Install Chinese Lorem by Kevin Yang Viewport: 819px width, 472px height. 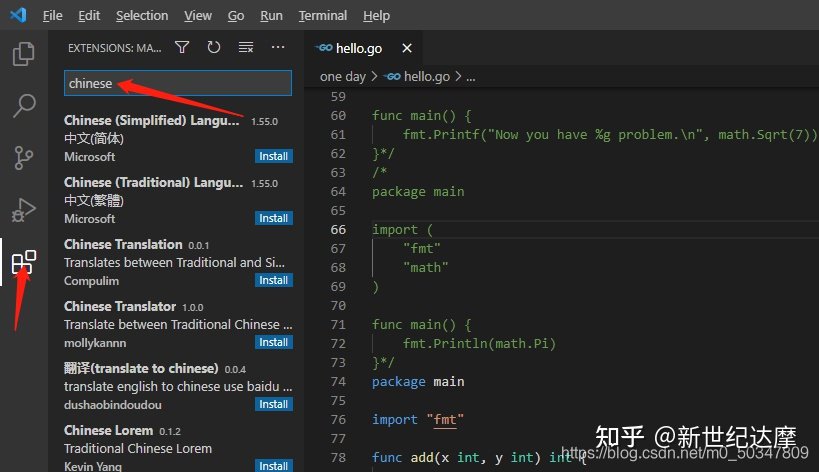point(274,465)
